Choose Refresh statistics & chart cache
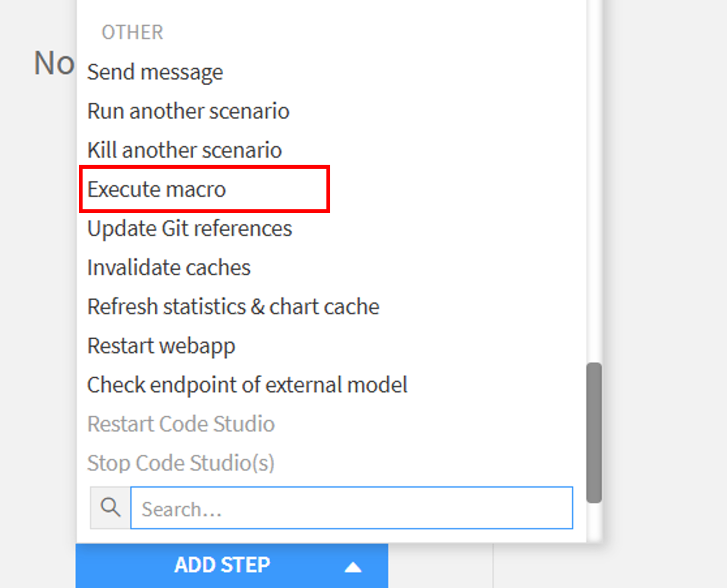This screenshot has height=588, width=727. click(x=233, y=306)
